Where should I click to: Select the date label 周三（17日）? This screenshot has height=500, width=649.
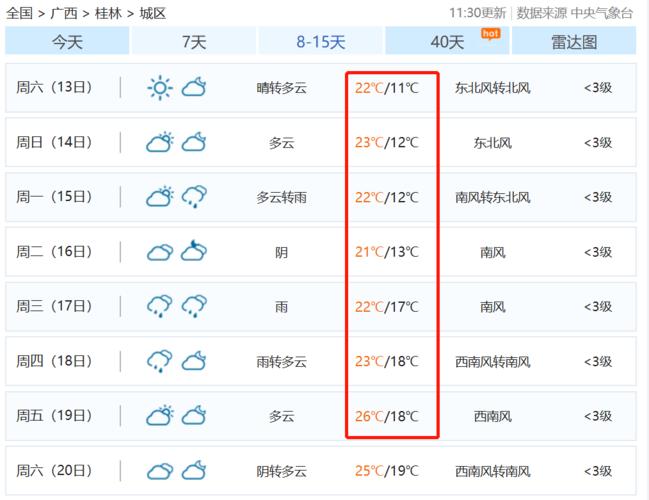click(54, 306)
